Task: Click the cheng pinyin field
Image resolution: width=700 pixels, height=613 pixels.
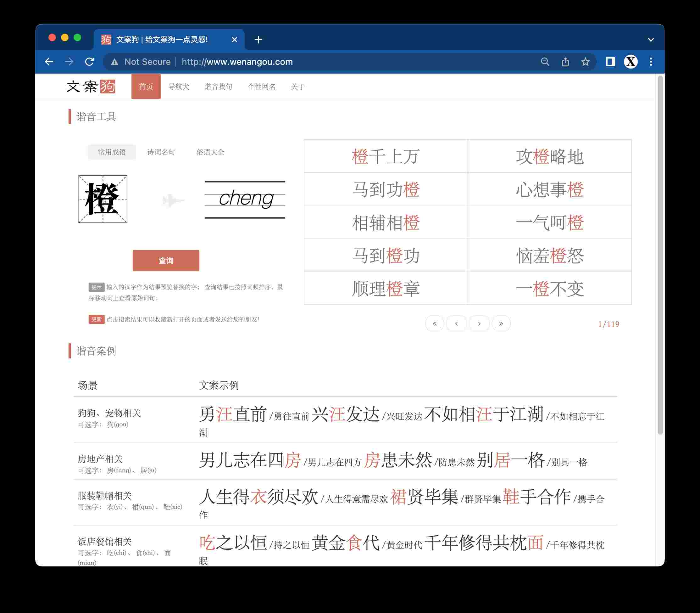Action: point(245,200)
